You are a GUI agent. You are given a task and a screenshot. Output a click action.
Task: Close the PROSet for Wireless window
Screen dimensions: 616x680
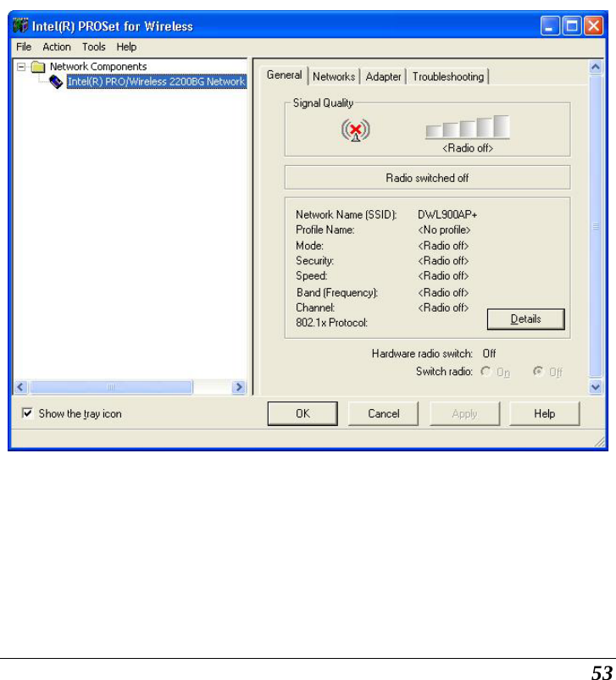tap(593, 25)
